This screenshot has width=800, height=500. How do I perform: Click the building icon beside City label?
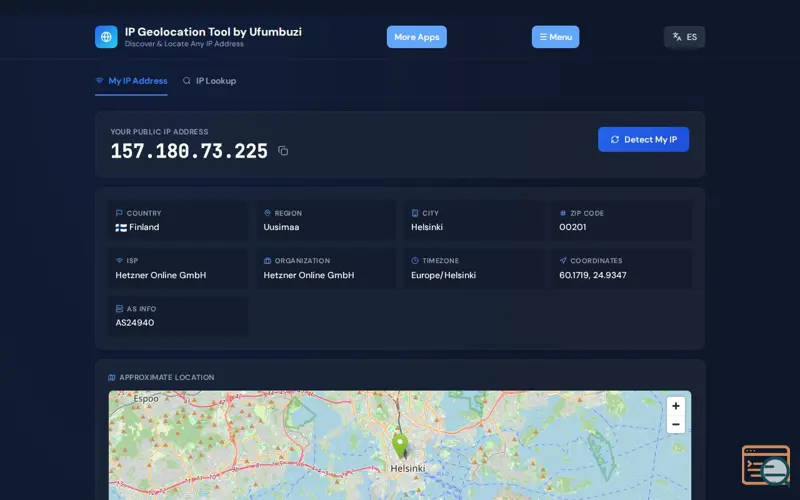[x=415, y=213]
